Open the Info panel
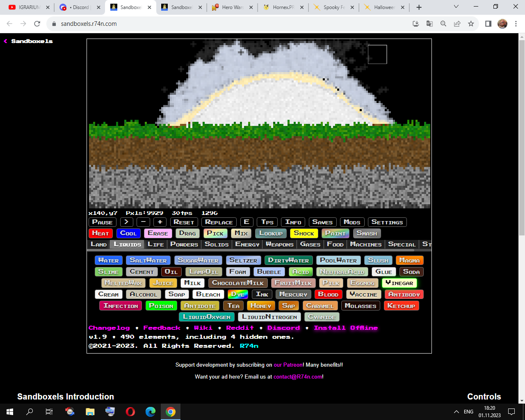 pos(293,222)
